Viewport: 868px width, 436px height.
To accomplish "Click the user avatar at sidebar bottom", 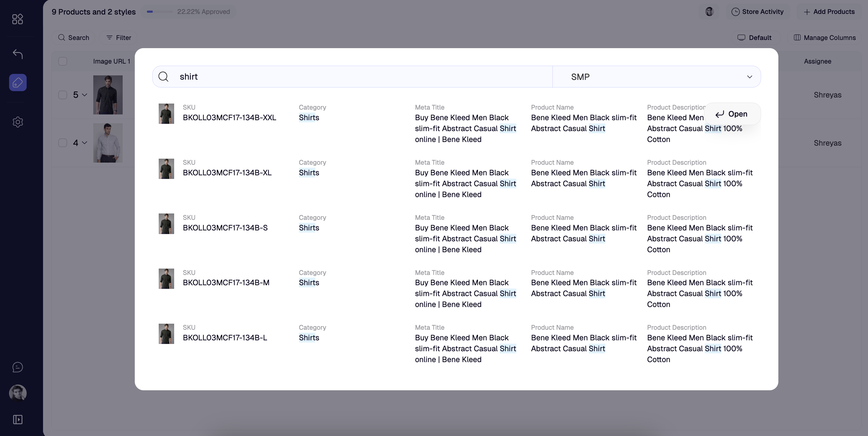I will tap(18, 393).
